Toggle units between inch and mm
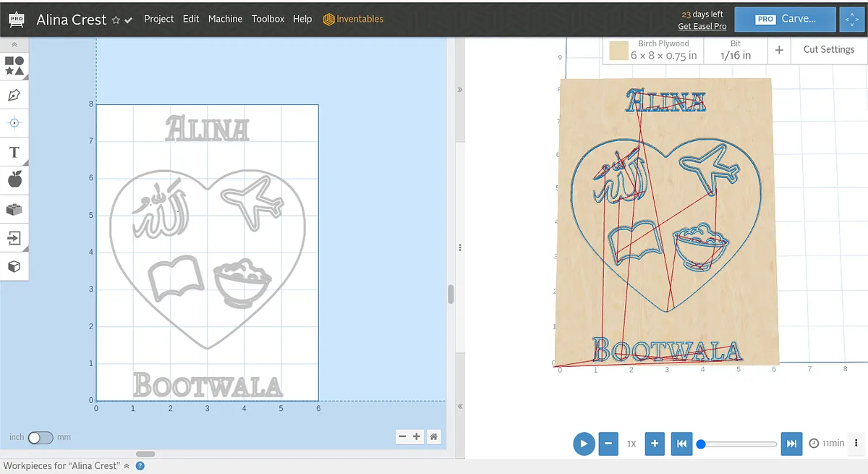This screenshot has height=474, width=868. click(40, 437)
